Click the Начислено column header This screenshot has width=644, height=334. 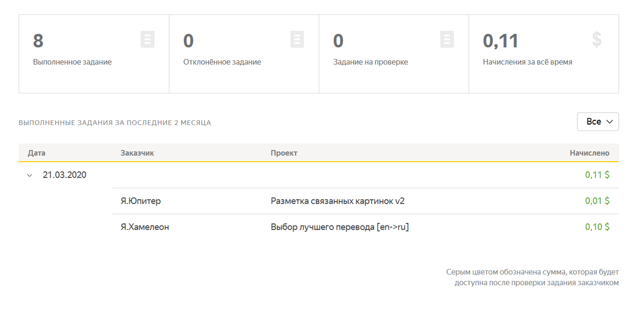pos(590,153)
